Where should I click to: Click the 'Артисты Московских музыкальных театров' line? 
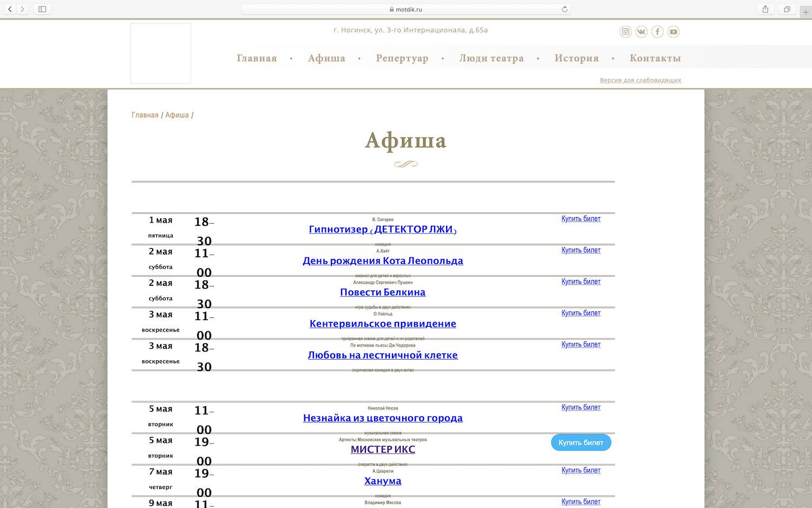[383, 440]
